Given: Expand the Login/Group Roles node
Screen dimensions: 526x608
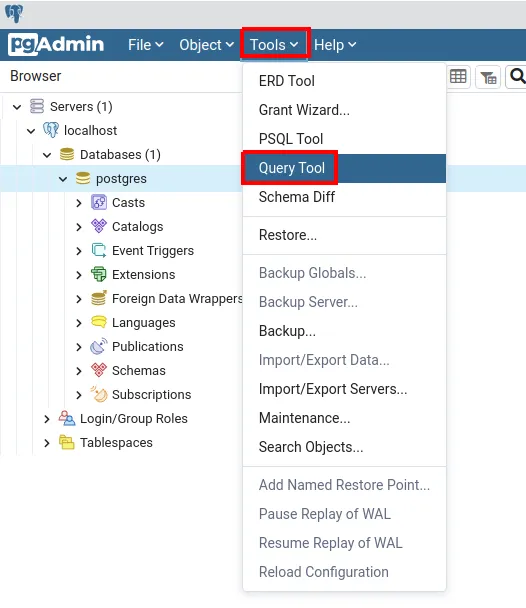Looking at the screenshot, I should click(x=47, y=419).
